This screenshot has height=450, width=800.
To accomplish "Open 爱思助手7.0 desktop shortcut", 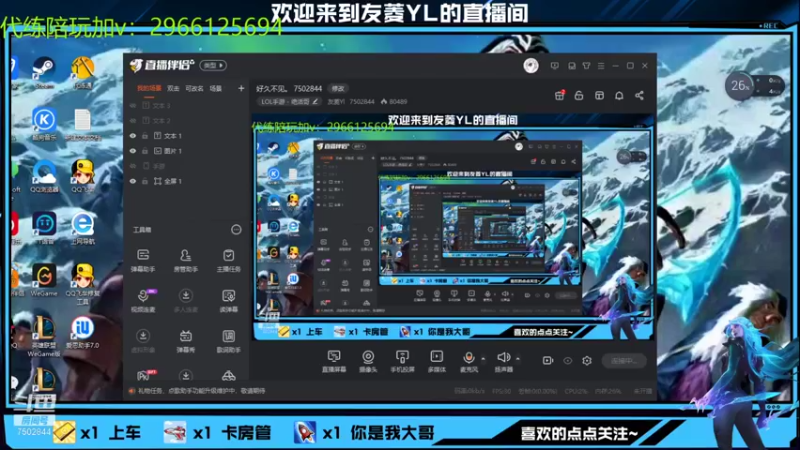I will 82,332.
